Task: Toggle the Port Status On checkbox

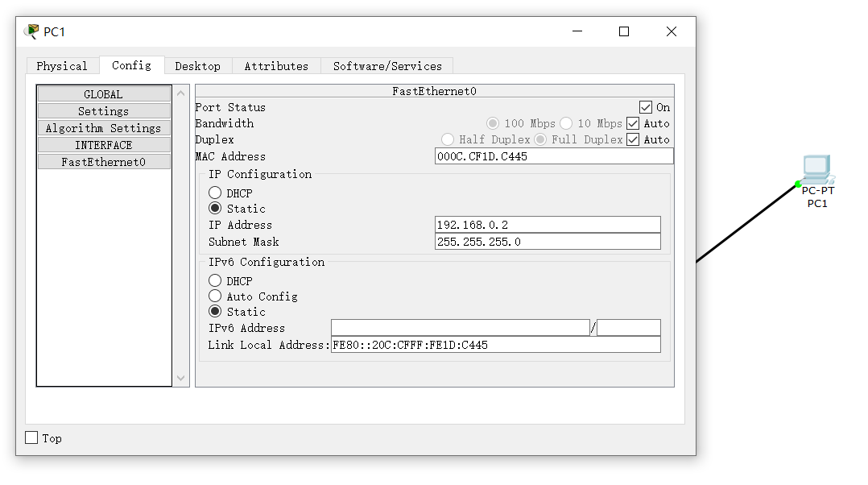Action: coord(646,107)
